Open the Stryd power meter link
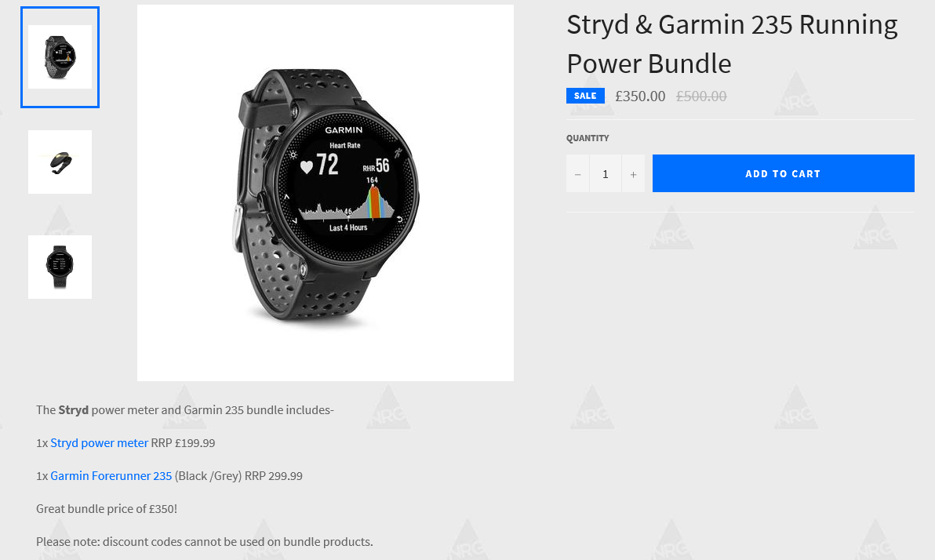 [x=99, y=443]
